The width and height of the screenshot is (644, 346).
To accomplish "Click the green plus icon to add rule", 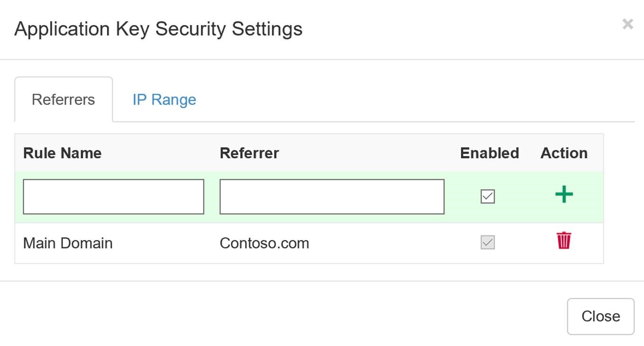I will [564, 195].
